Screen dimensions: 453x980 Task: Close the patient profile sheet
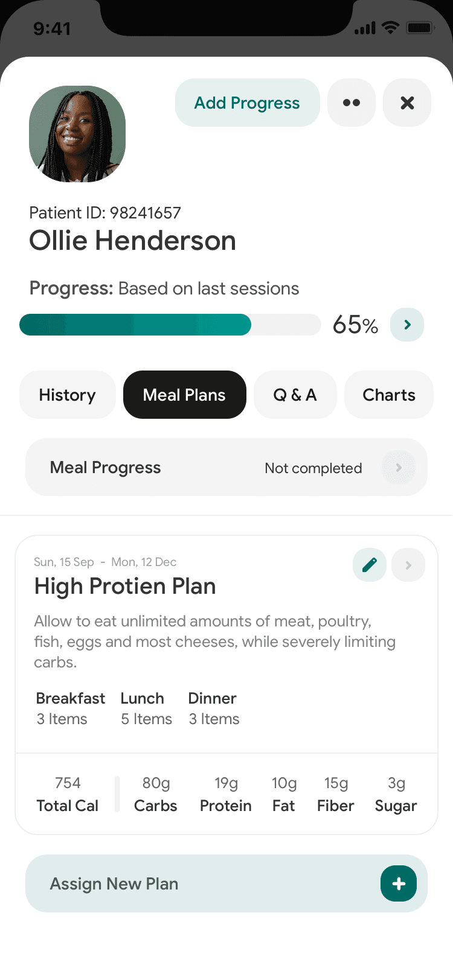[x=407, y=103]
